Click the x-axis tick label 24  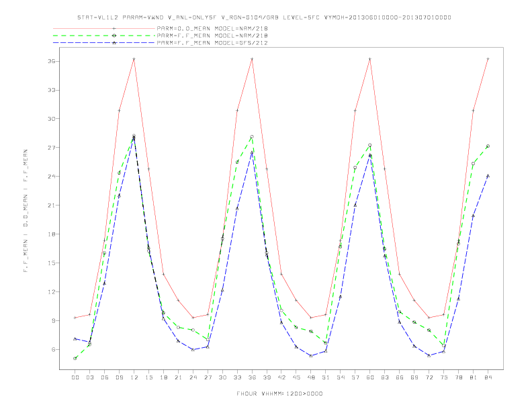(193, 377)
